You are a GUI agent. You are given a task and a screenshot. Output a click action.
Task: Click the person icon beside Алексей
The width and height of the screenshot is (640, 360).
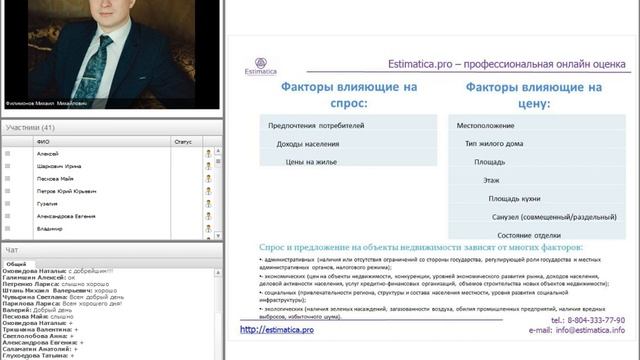pos(209,153)
